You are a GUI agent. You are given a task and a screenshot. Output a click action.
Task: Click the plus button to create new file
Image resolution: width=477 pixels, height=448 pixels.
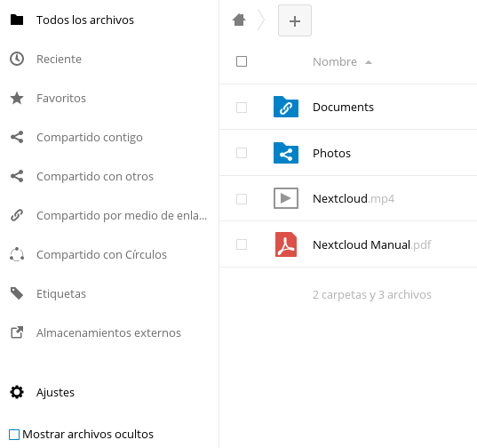pos(295,20)
